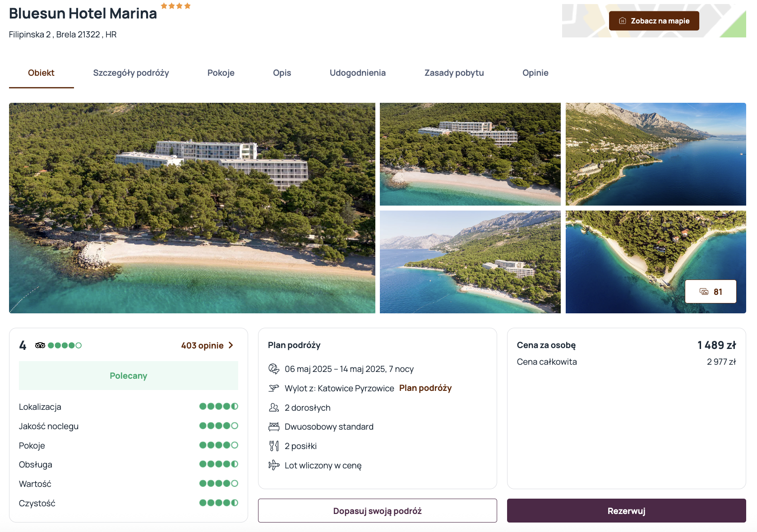This screenshot has width=757, height=532.
Task: Click the airplane icon by Lot wliczony w cenę
Action: (x=274, y=465)
